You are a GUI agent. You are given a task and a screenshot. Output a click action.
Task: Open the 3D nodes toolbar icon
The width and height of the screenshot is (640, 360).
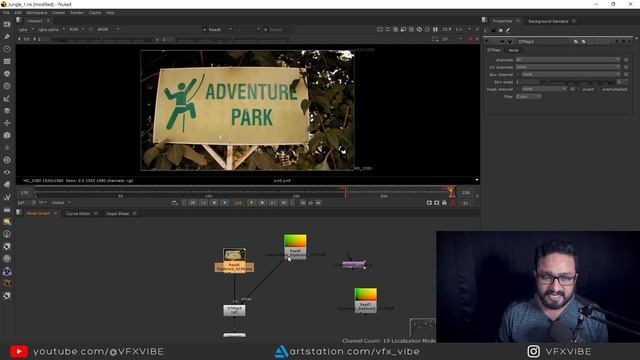[x=7, y=135]
